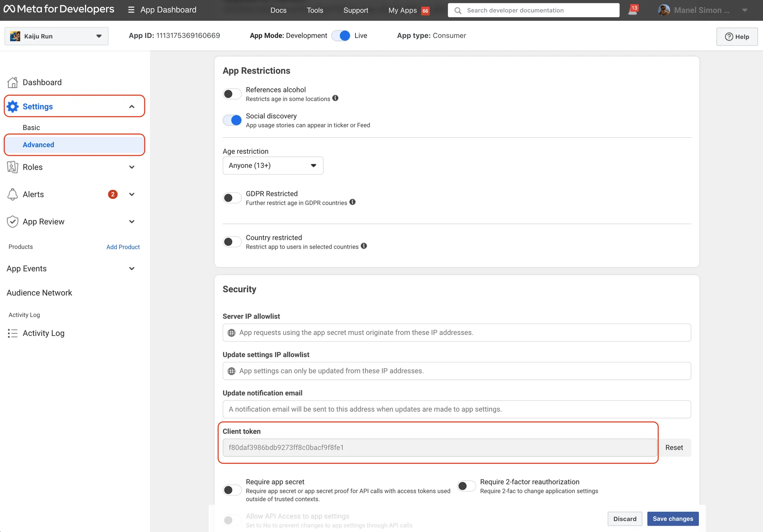Toggle the App Mode Live switch
Viewport: 763px width, 532px height.
[341, 36]
